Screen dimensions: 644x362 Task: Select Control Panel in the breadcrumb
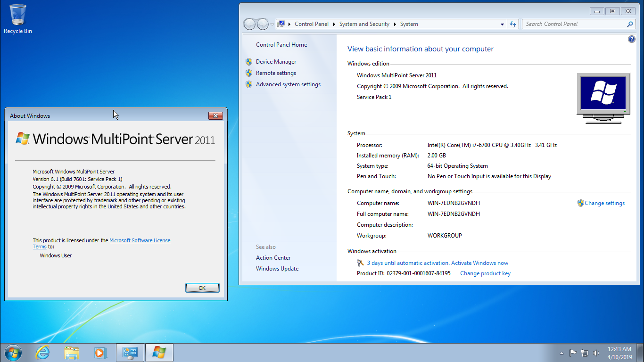(x=312, y=24)
